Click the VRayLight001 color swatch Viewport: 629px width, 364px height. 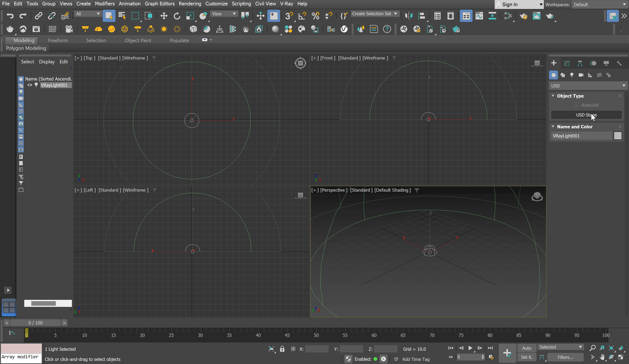[x=618, y=136]
